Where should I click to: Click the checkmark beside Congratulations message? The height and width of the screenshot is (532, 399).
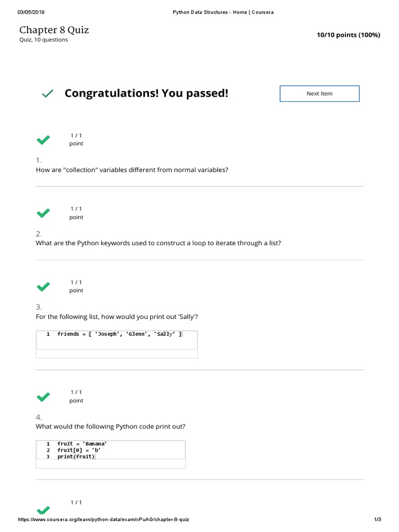47,94
